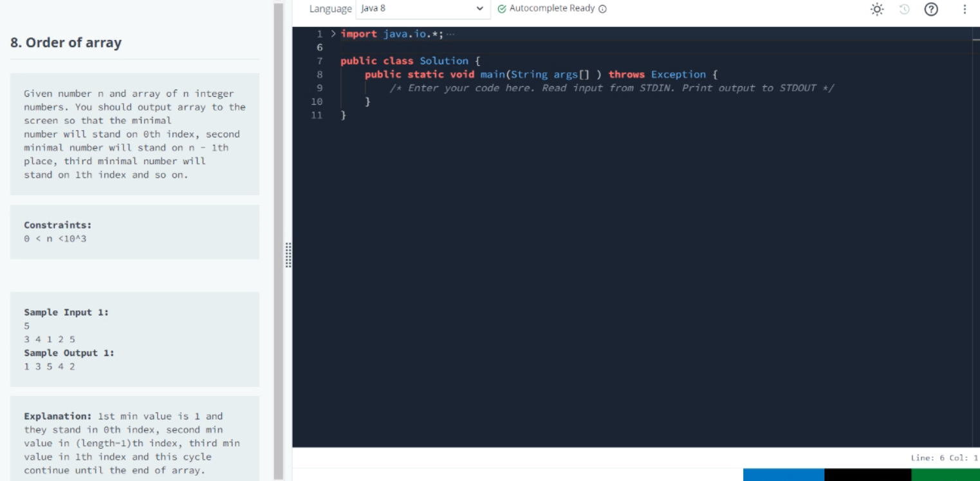Click the sample output '1 3 5 4 2'

(50, 366)
